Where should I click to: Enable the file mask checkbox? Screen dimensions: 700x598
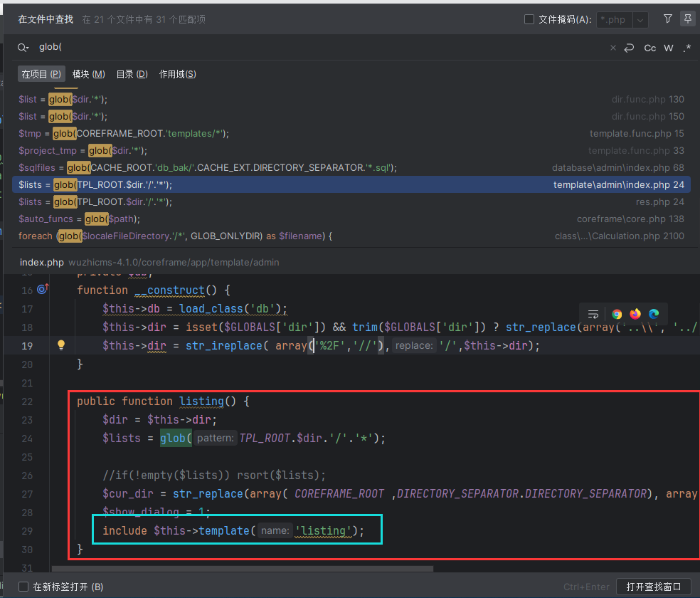point(529,19)
